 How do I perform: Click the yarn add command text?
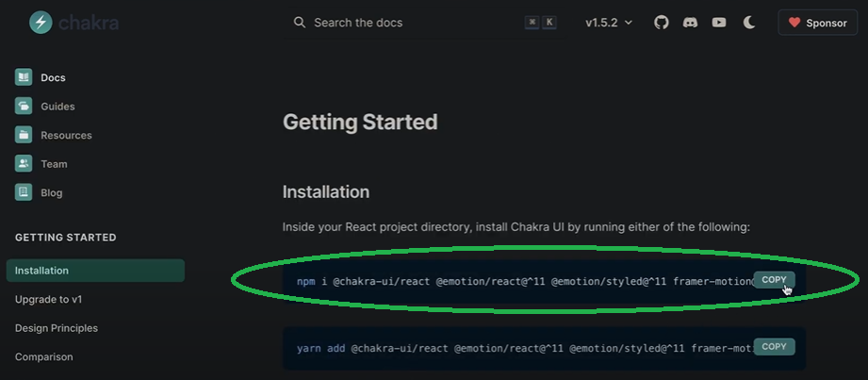525,349
